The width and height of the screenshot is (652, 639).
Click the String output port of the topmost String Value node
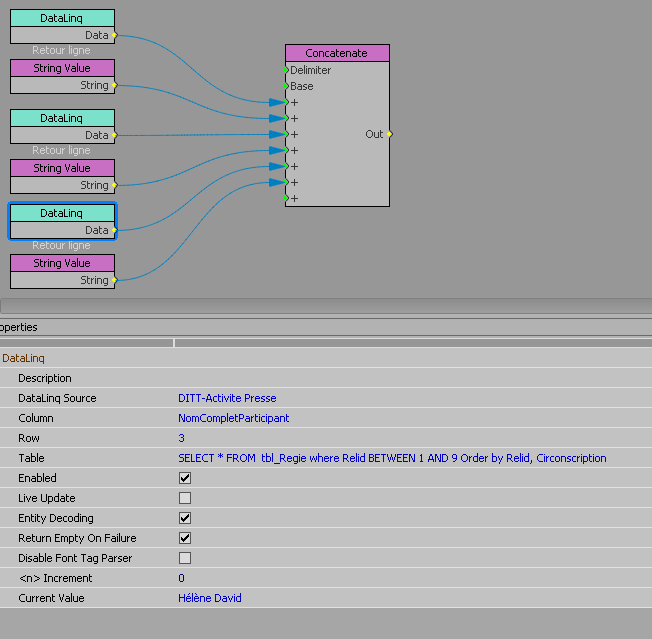click(x=115, y=85)
